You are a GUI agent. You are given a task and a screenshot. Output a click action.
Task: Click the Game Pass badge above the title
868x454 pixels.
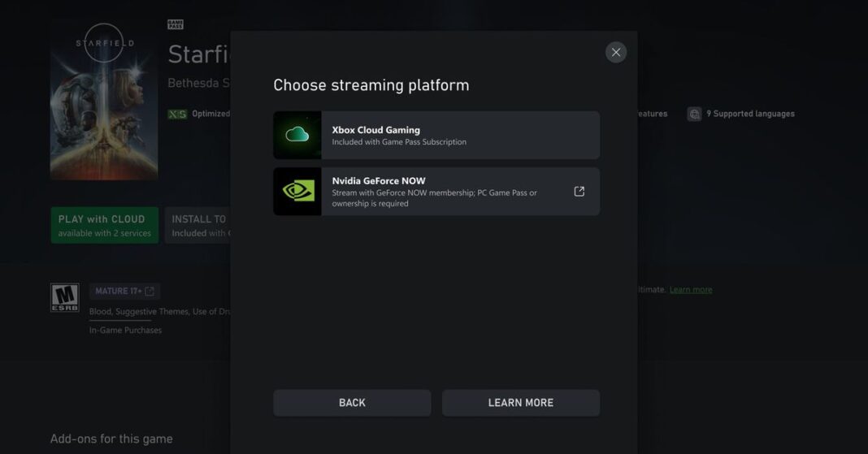click(x=175, y=24)
